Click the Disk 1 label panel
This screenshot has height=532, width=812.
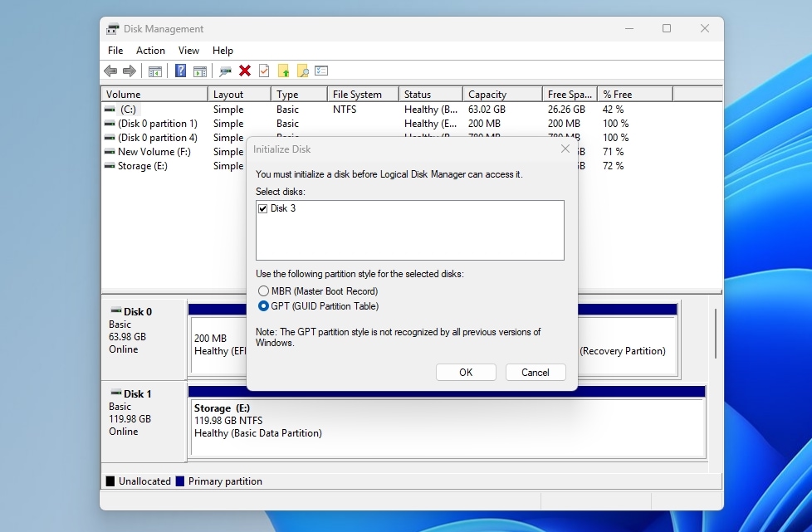(x=144, y=422)
